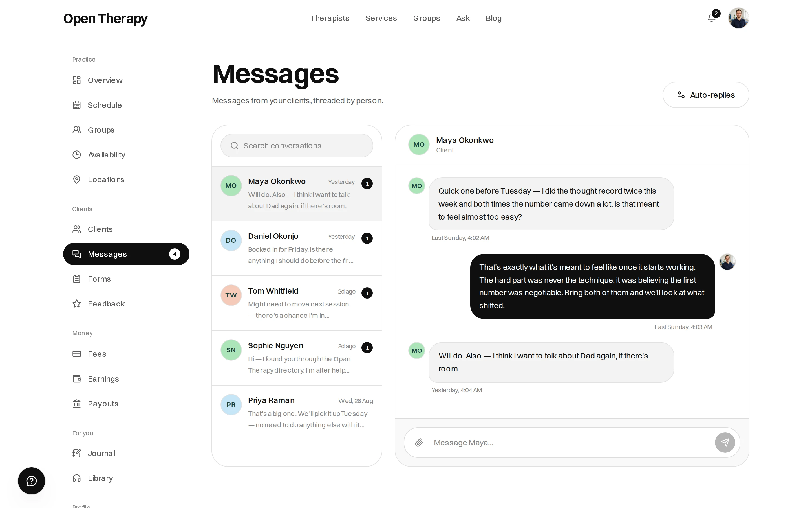Image resolution: width=812 pixels, height=508 pixels.
Task: Open Therapists in top navigation
Action: coord(330,18)
